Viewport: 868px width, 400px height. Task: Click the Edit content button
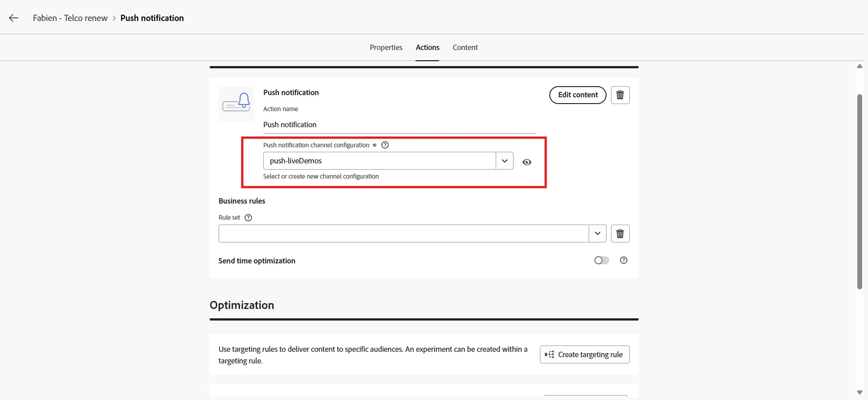tap(577, 95)
